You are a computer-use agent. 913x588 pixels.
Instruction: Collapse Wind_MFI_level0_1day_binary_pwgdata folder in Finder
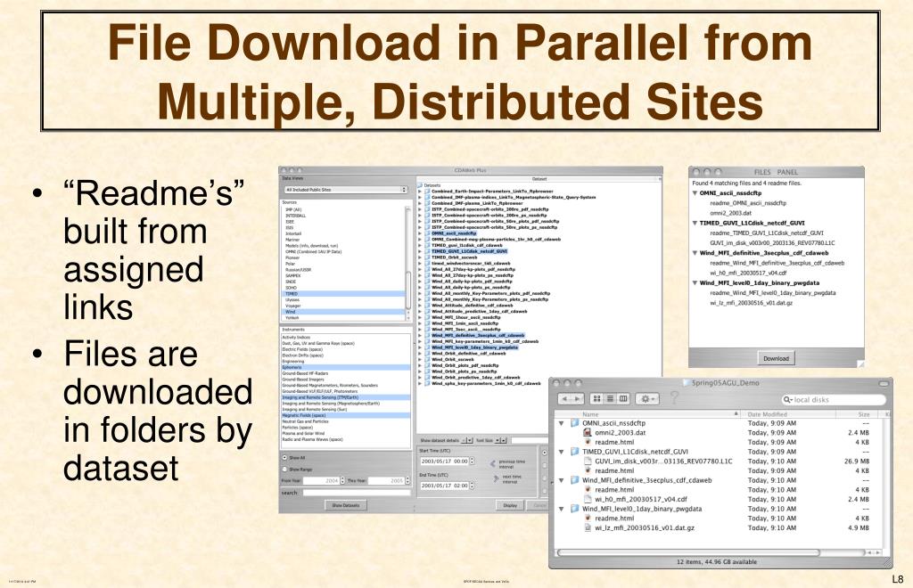[562, 509]
